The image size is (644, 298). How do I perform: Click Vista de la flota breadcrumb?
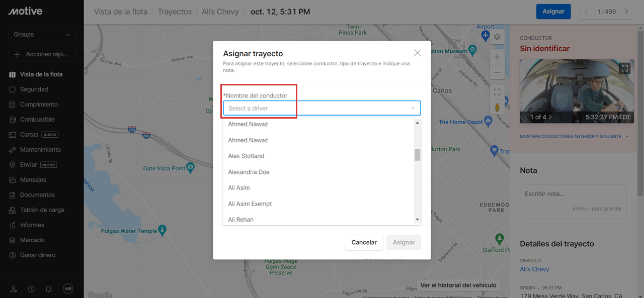tap(121, 11)
